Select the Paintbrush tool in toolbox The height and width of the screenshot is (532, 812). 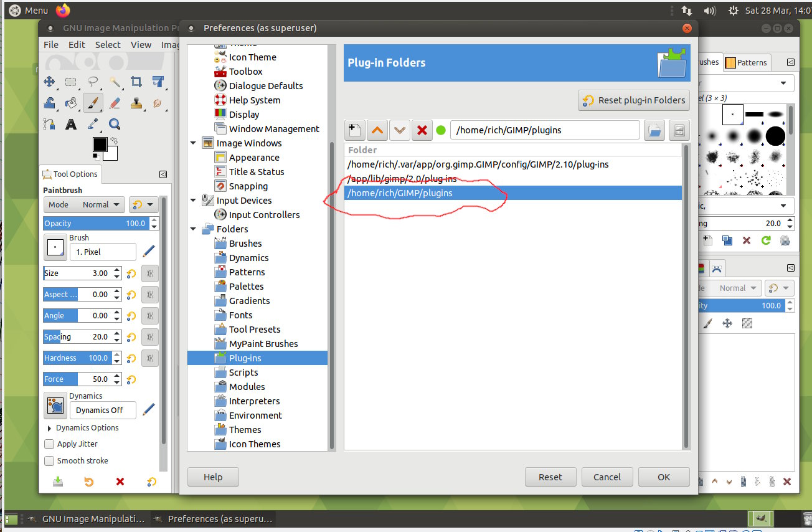tap(93, 103)
